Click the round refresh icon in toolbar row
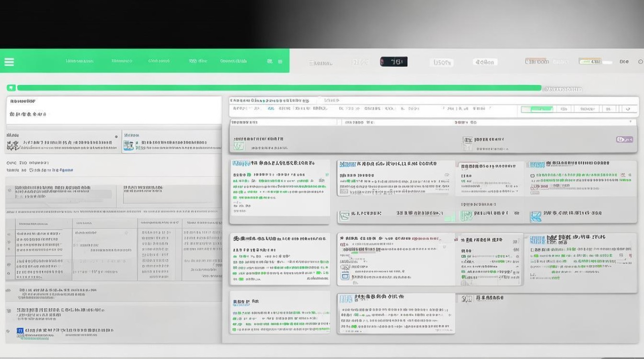This screenshot has height=359, width=644. click(x=629, y=109)
